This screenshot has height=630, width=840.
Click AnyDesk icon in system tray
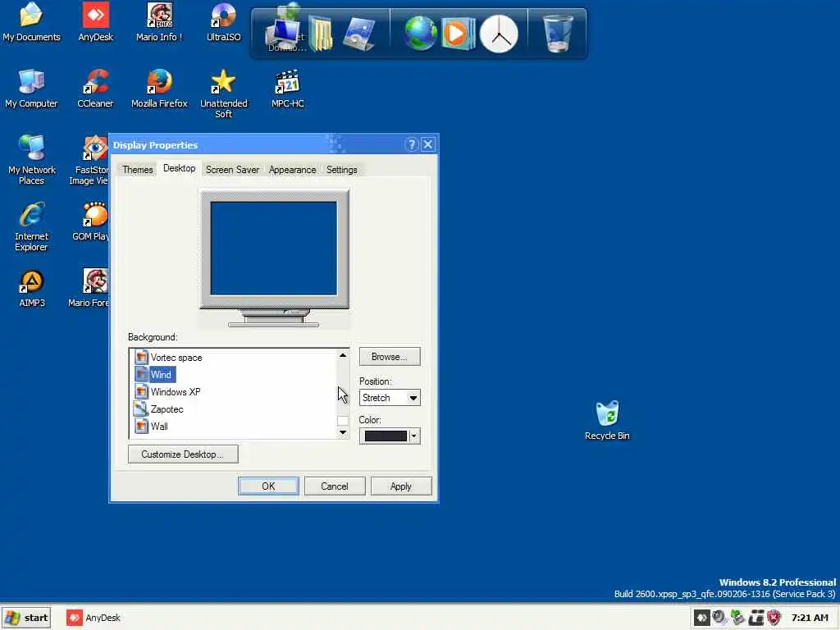(702, 617)
